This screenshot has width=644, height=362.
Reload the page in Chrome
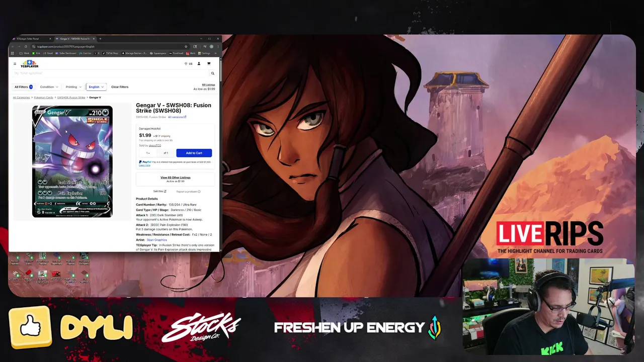pos(26,47)
